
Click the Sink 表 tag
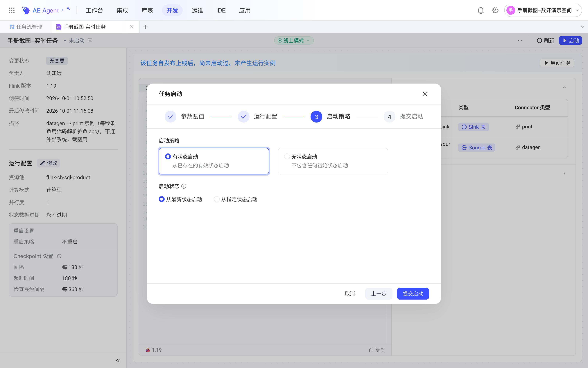click(x=473, y=127)
